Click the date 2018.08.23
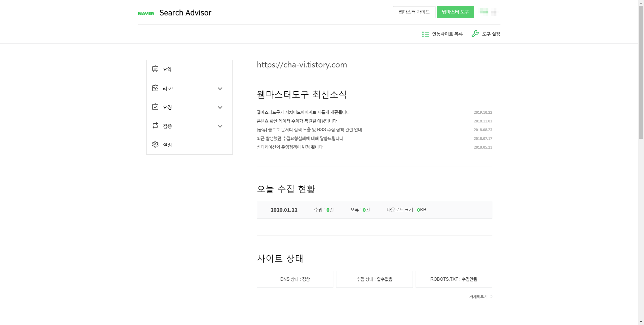Viewport: 644px width, 325px height. tap(483, 130)
